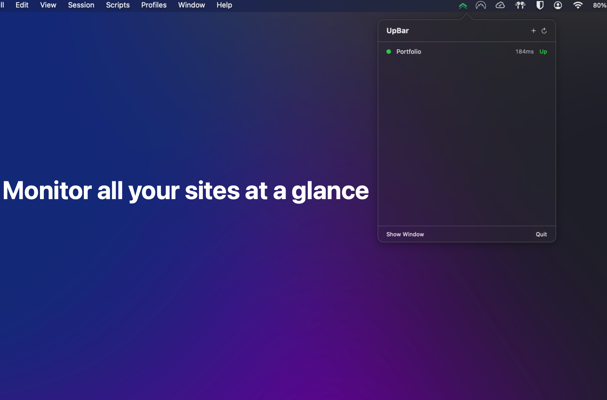Image resolution: width=607 pixels, height=400 pixels.
Task: Click the 184ms response time
Action: point(525,52)
